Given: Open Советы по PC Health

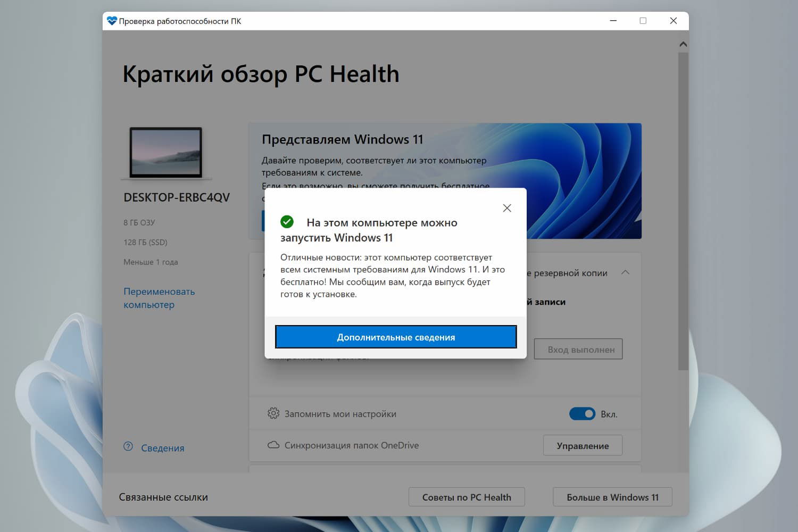Looking at the screenshot, I should (467, 497).
